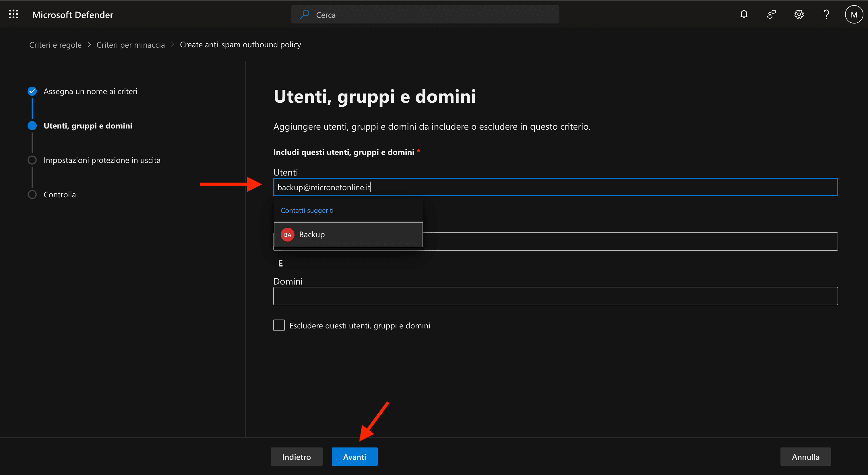Click the search magnifier icon
868x475 pixels.
pyautogui.click(x=304, y=14)
